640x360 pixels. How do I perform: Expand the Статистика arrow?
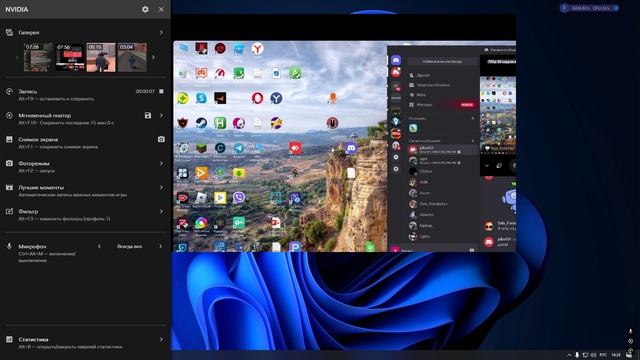point(161,339)
